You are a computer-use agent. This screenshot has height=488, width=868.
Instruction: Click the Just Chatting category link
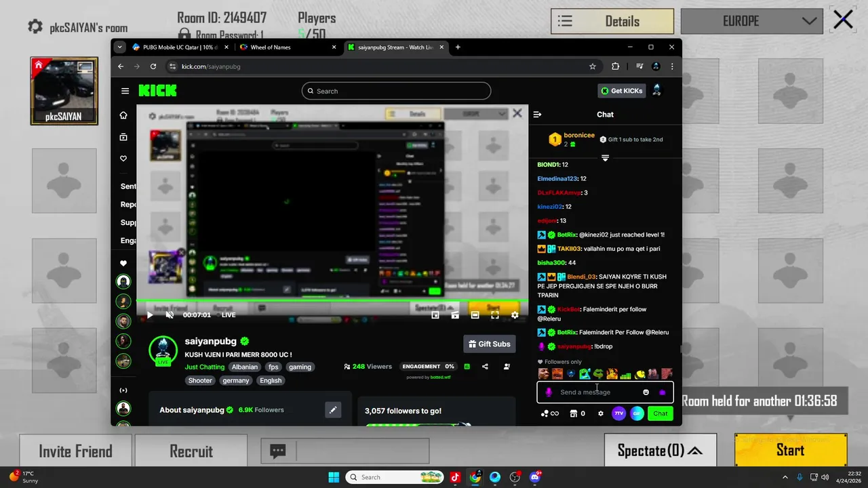[x=205, y=367]
